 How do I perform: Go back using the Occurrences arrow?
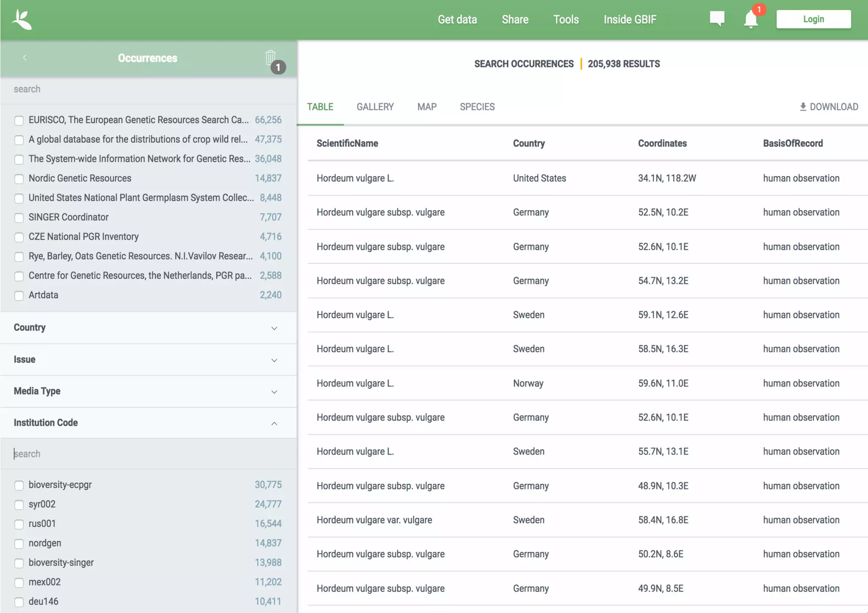click(25, 58)
